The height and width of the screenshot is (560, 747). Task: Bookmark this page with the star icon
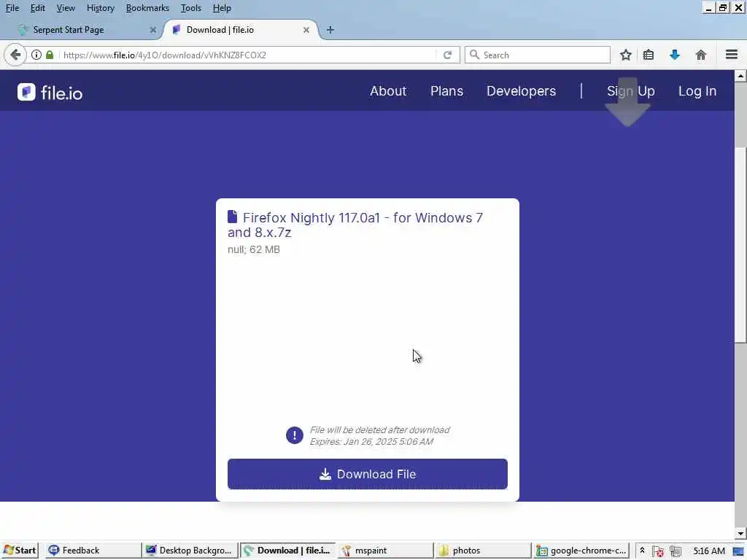pos(625,55)
